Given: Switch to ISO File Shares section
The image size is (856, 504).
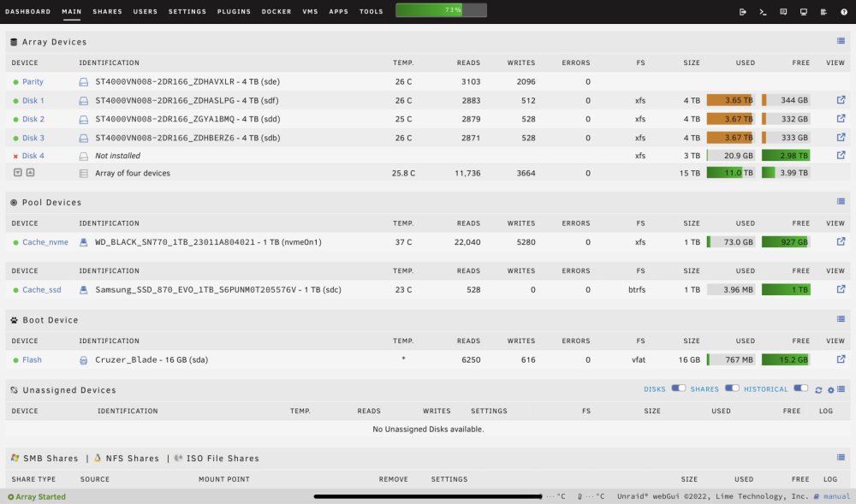Looking at the screenshot, I should tap(223, 458).
